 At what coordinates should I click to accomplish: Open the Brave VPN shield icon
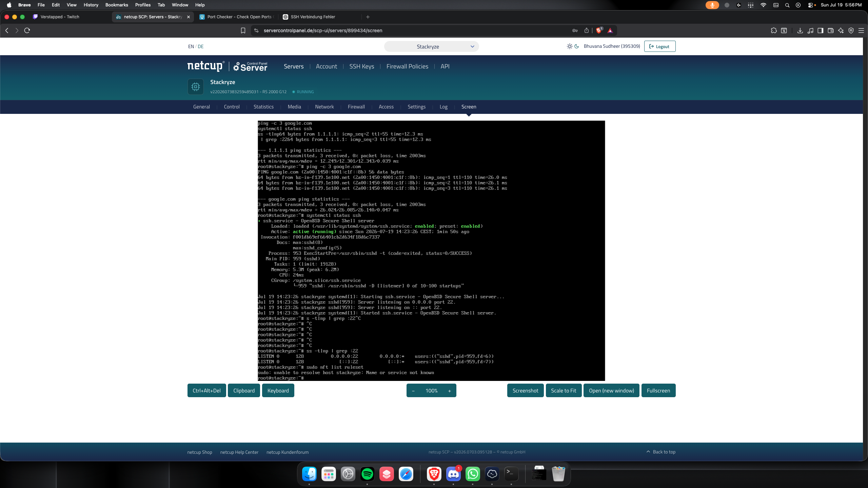pos(851,30)
